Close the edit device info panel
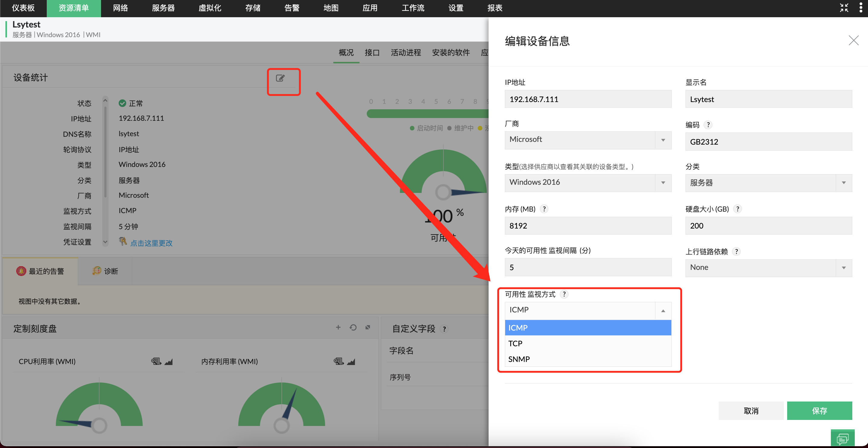The width and height of the screenshot is (868, 448). 853,40
